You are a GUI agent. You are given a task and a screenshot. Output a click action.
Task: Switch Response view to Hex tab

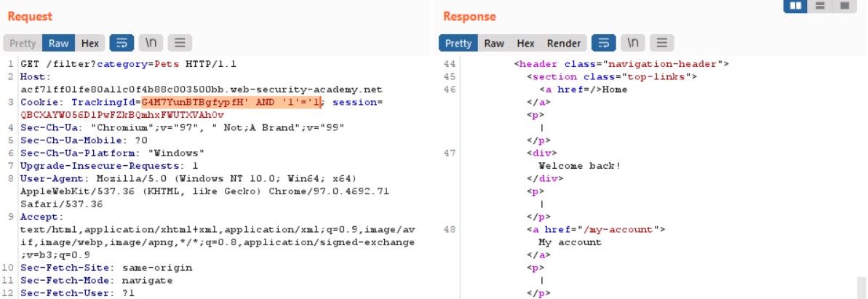[x=526, y=43]
